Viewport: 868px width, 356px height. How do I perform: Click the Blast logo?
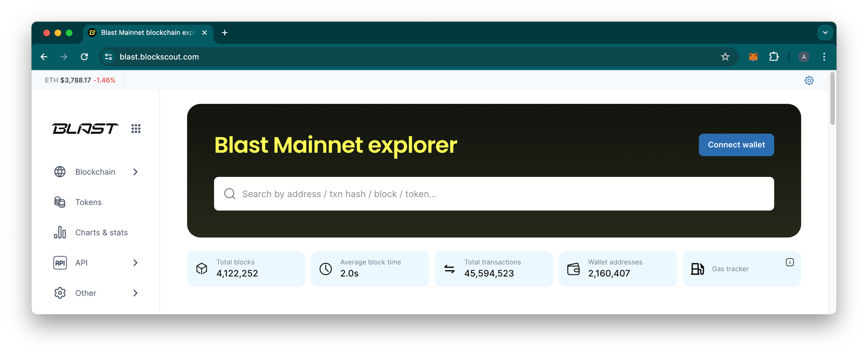[x=85, y=128]
